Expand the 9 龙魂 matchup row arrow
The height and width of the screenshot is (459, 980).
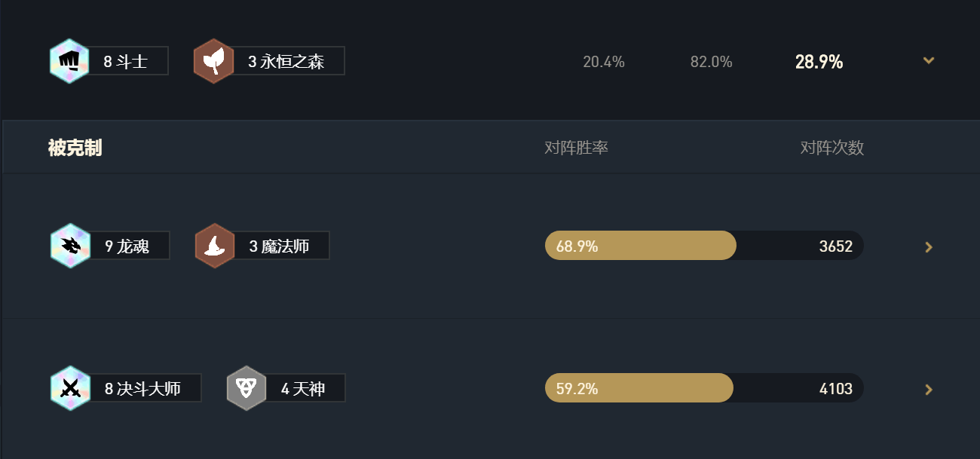tap(929, 246)
